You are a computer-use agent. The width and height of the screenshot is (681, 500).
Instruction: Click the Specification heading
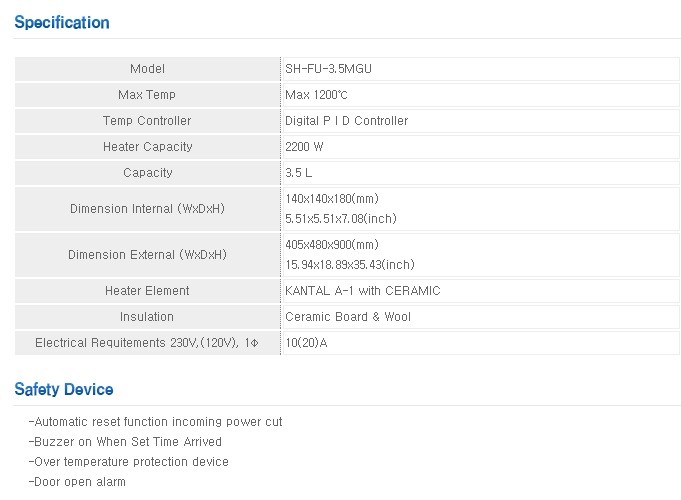click(62, 22)
